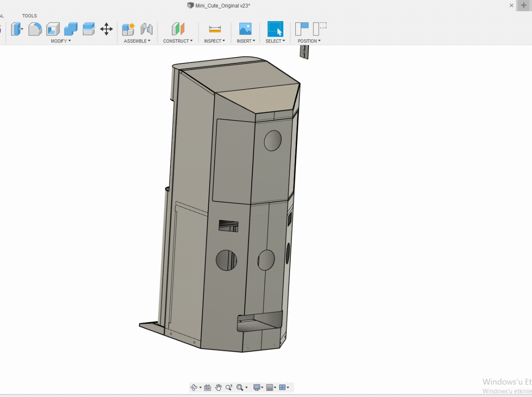Select the Press Pull tool icon

pos(17,29)
